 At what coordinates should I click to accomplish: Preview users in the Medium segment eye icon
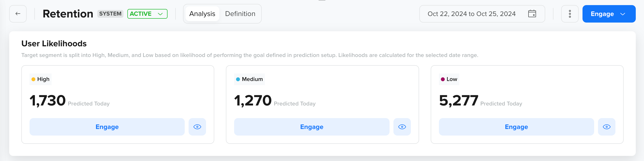(x=402, y=127)
